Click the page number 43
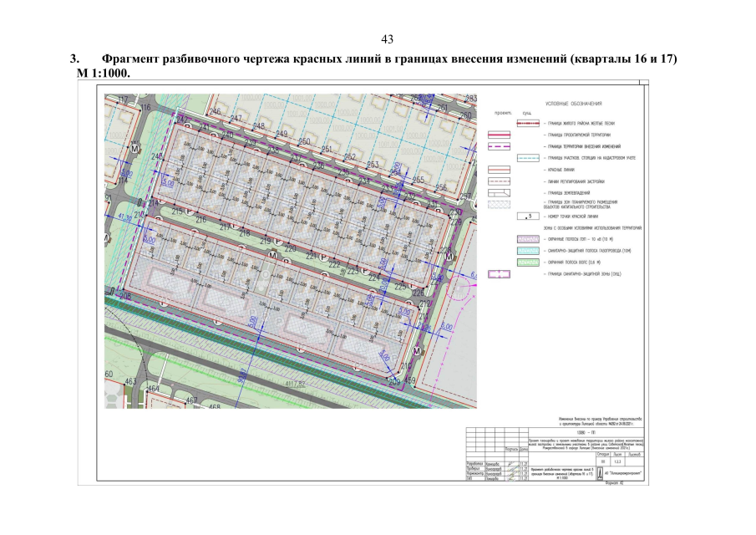 [x=387, y=39]
